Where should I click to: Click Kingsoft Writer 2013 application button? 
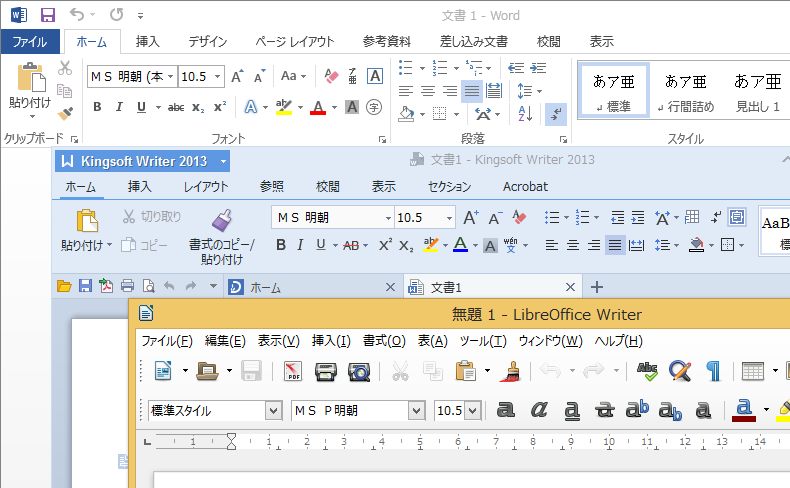click(x=142, y=161)
